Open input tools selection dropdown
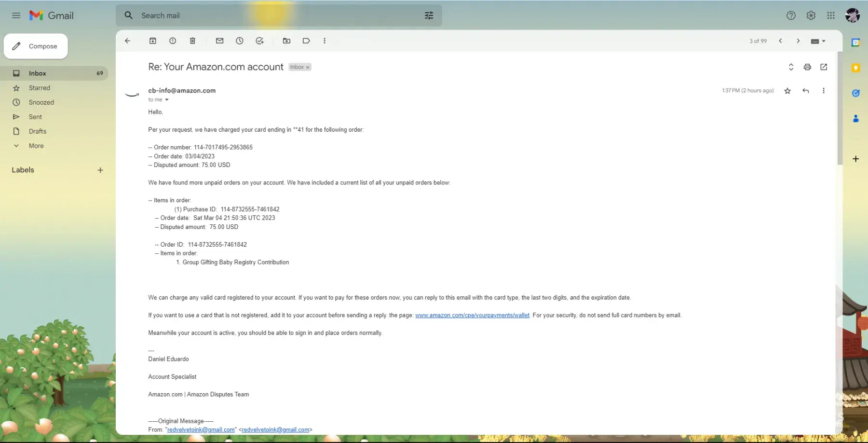Screen dimensions: 868x443 coord(824,41)
